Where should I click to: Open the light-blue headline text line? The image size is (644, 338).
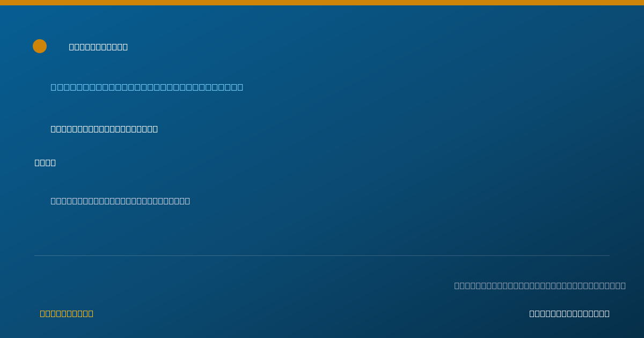coord(147,87)
